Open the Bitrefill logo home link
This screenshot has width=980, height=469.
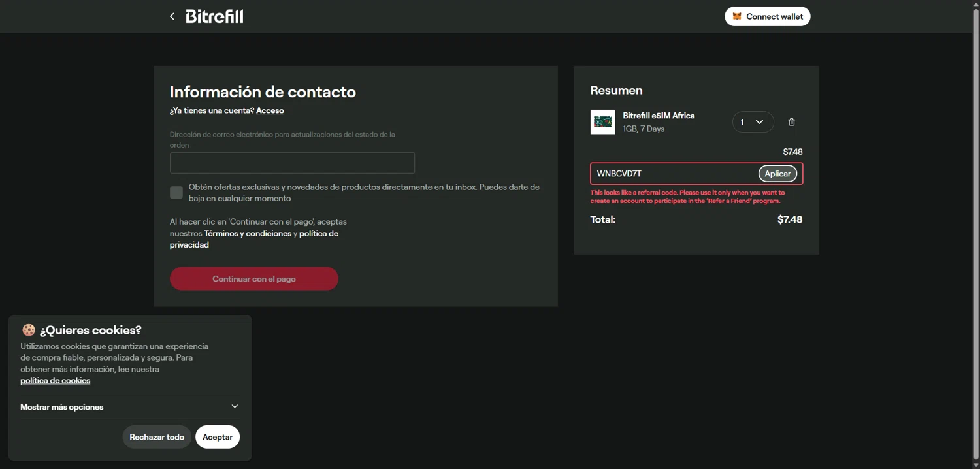(x=214, y=16)
